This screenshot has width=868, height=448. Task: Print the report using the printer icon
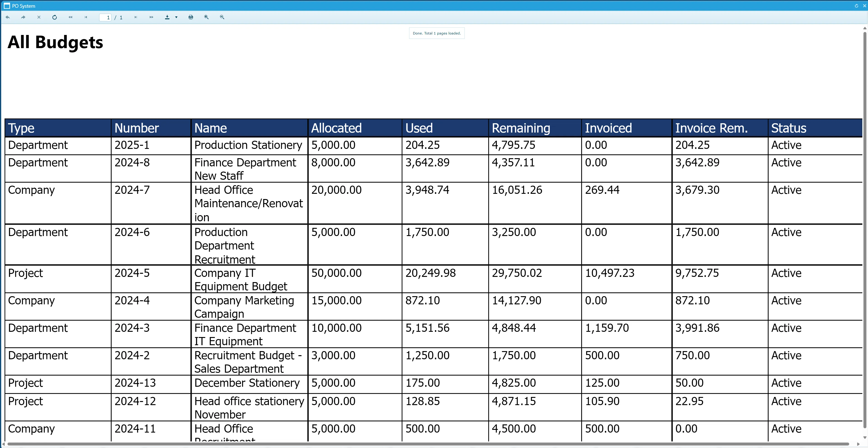(x=191, y=17)
